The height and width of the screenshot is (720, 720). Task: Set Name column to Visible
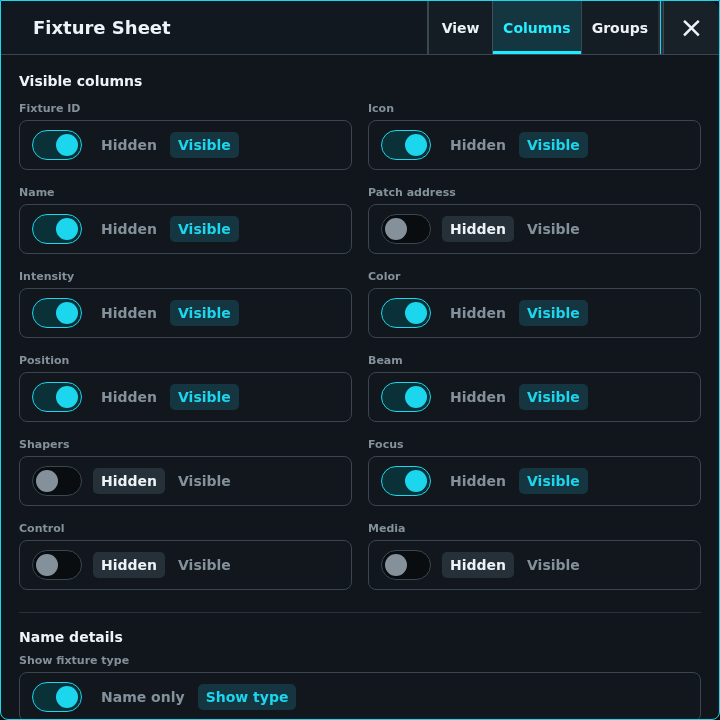click(x=204, y=229)
